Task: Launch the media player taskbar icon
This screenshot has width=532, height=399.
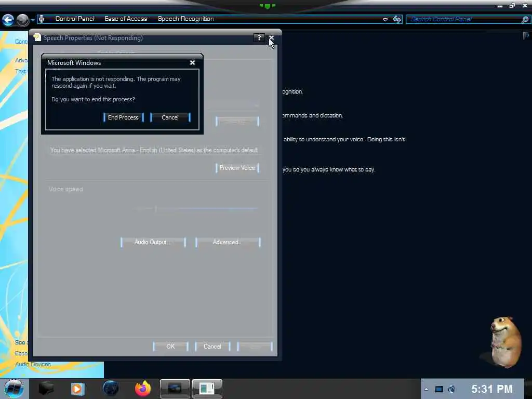Action: pyautogui.click(x=78, y=389)
